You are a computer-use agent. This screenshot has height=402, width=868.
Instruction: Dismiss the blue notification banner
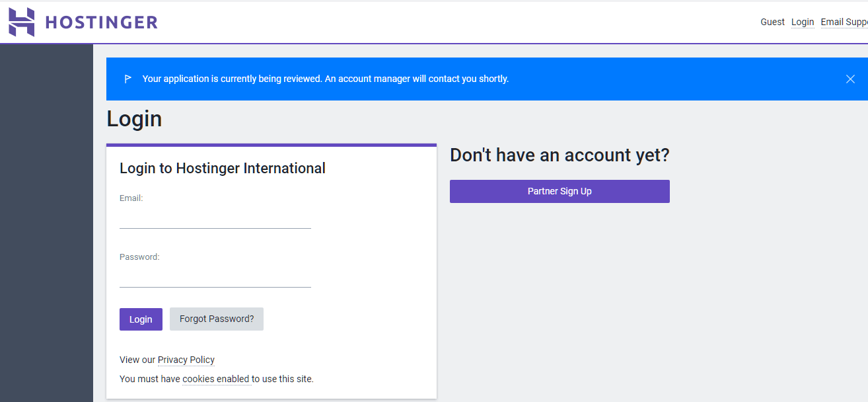click(850, 79)
